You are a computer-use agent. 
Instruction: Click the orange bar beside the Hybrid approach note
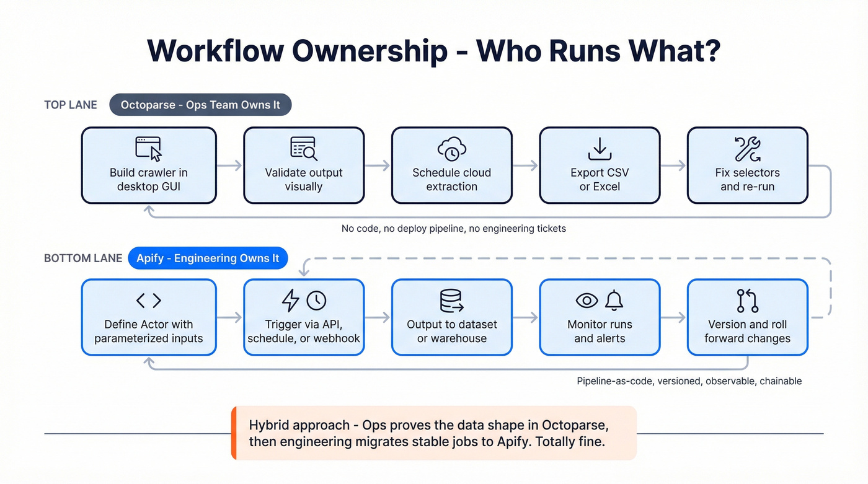[234, 433]
